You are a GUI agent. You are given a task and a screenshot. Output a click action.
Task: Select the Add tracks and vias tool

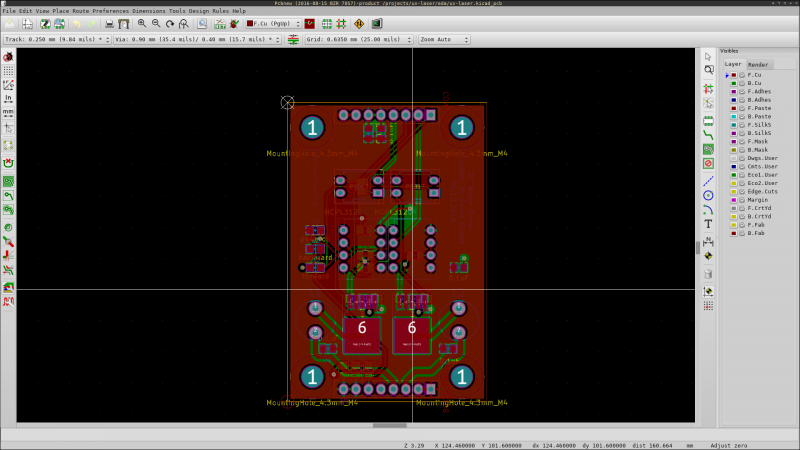coord(708,135)
